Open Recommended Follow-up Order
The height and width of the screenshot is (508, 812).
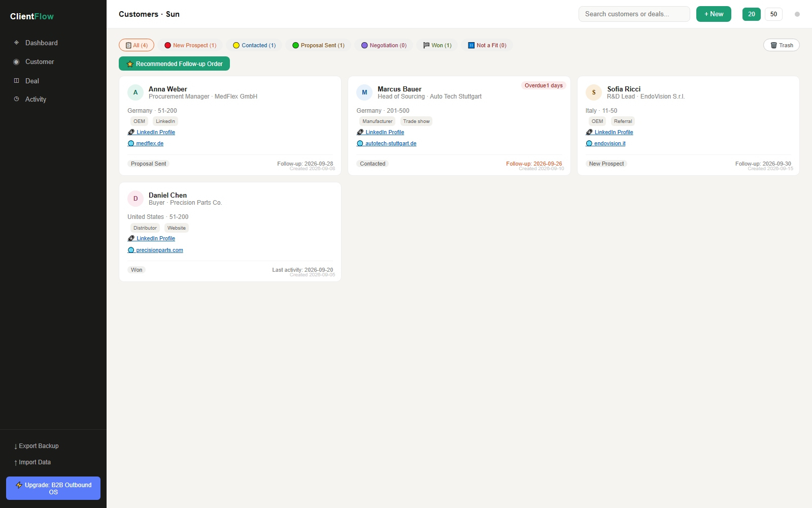coord(174,64)
